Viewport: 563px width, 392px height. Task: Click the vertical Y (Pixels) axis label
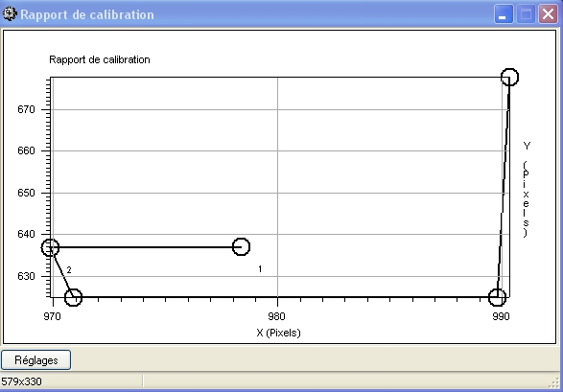(526, 190)
